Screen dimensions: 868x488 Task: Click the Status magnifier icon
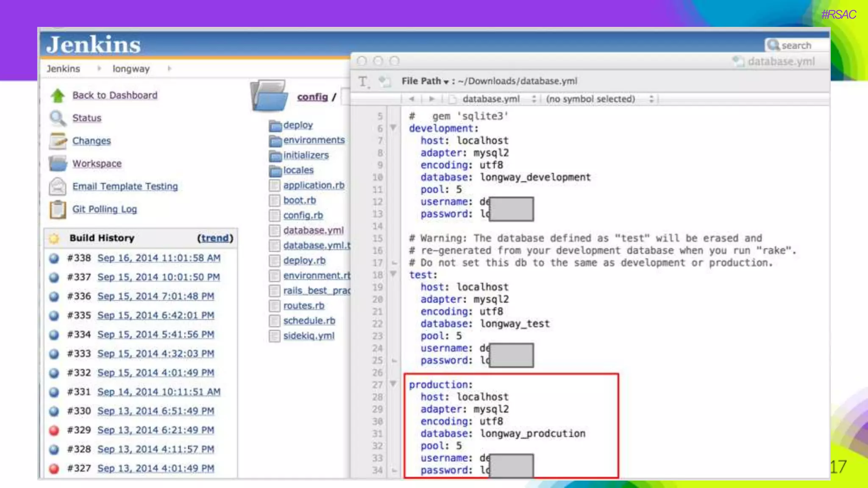pyautogui.click(x=58, y=118)
